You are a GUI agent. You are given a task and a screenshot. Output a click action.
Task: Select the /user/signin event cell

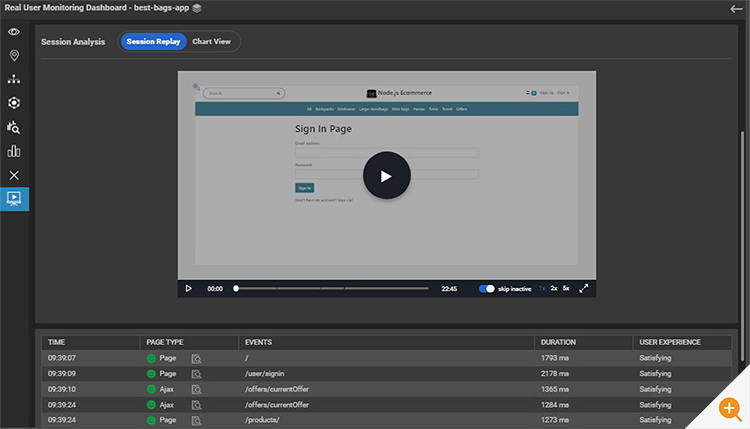tap(265, 374)
